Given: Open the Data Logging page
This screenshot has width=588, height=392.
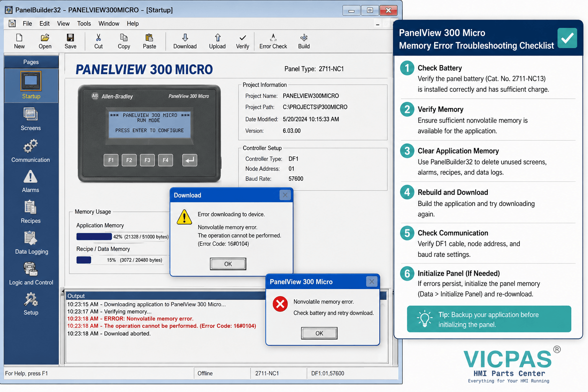Looking at the screenshot, I should click(31, 243).
